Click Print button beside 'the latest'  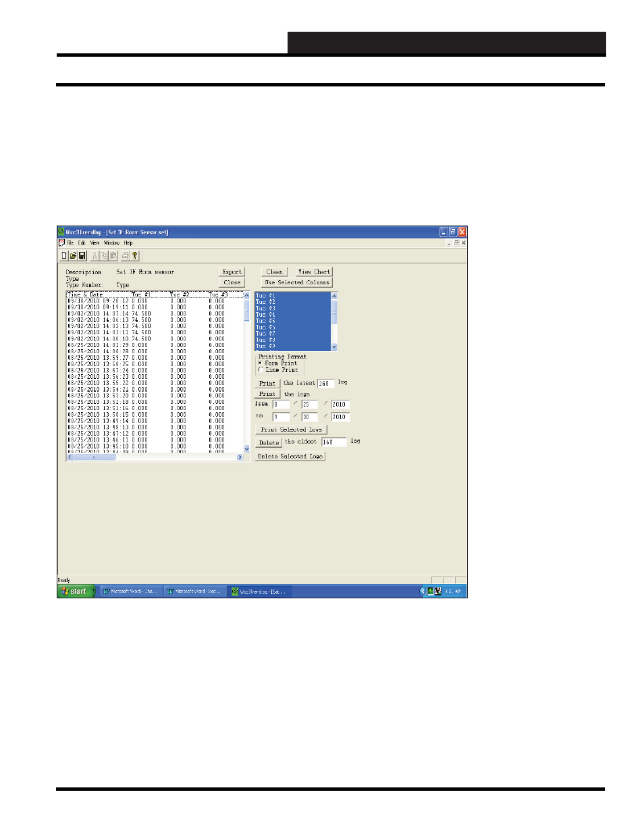tap(267, 384)
